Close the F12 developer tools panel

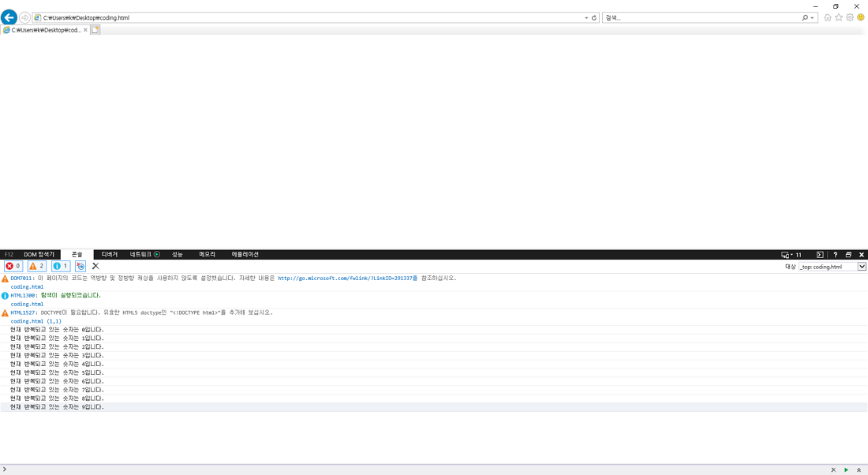[862, 255]
